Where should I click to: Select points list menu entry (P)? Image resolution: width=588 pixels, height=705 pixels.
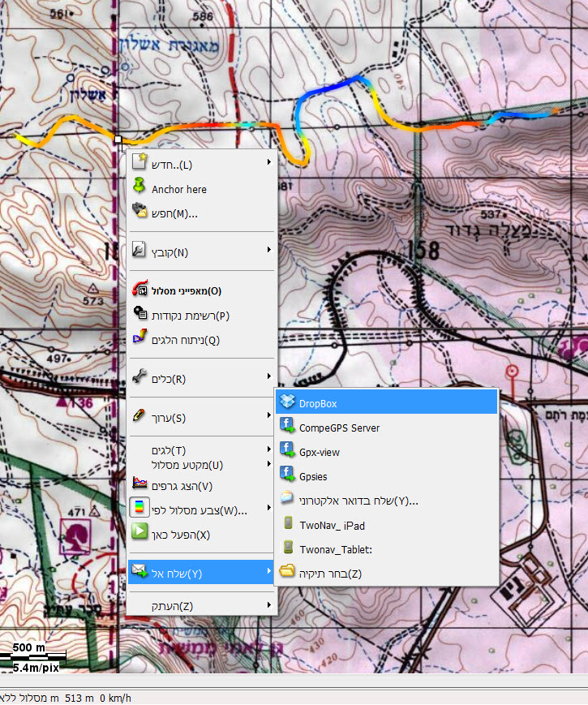click(x=184, y=315)
